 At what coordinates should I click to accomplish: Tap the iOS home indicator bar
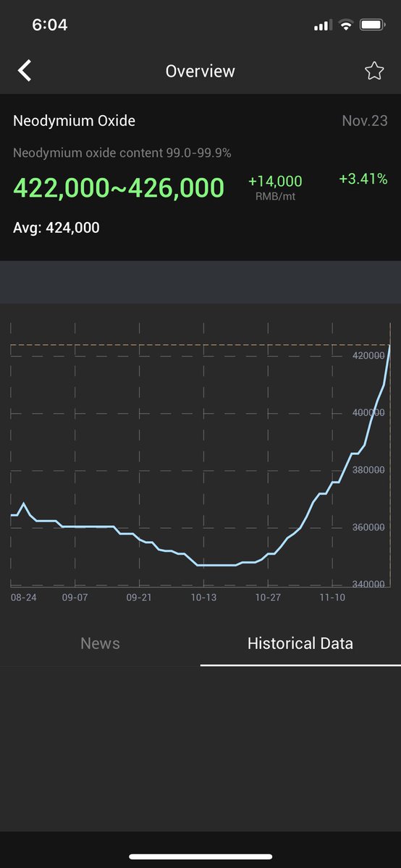(200, 856)
